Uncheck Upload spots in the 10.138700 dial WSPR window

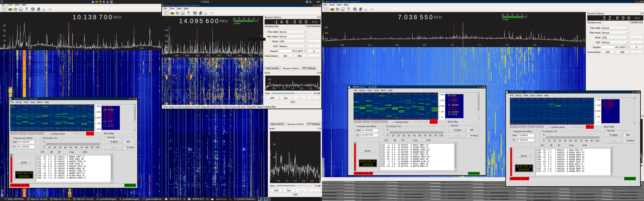click(x=50, y=134)
